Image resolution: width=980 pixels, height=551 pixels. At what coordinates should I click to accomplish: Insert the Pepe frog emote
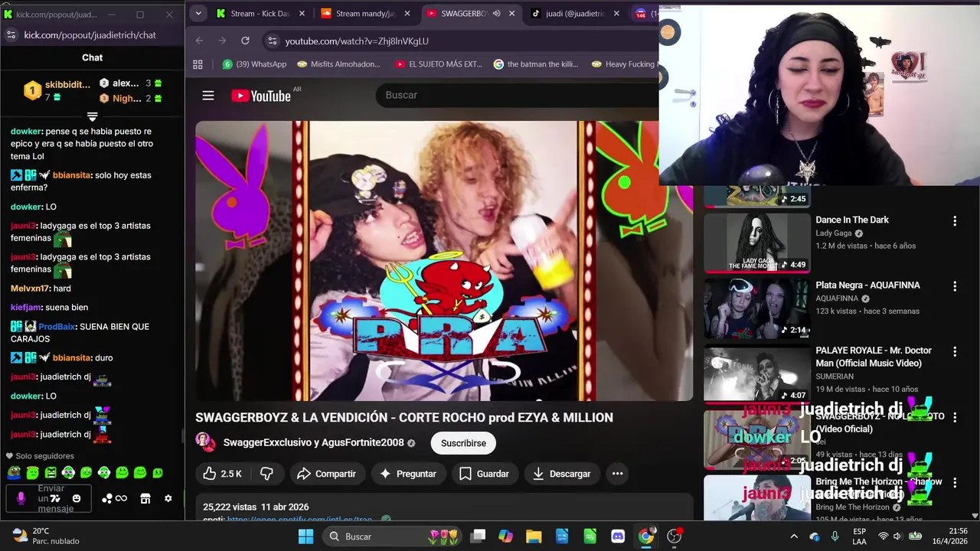pyautogui.click(x=14, y=473)
